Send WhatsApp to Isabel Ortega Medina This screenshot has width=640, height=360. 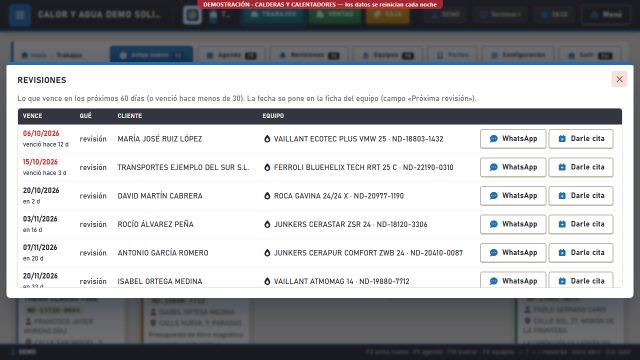click(x=513, y=280)
